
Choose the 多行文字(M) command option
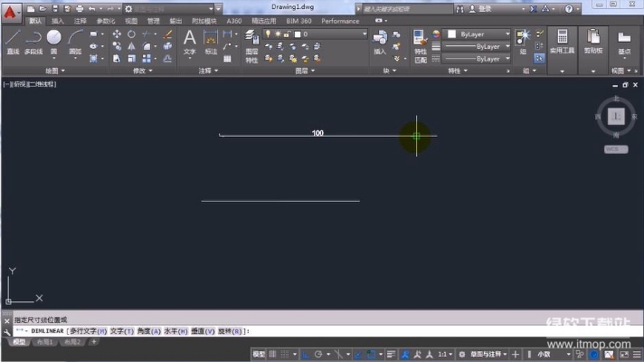(x=89, y=331)
